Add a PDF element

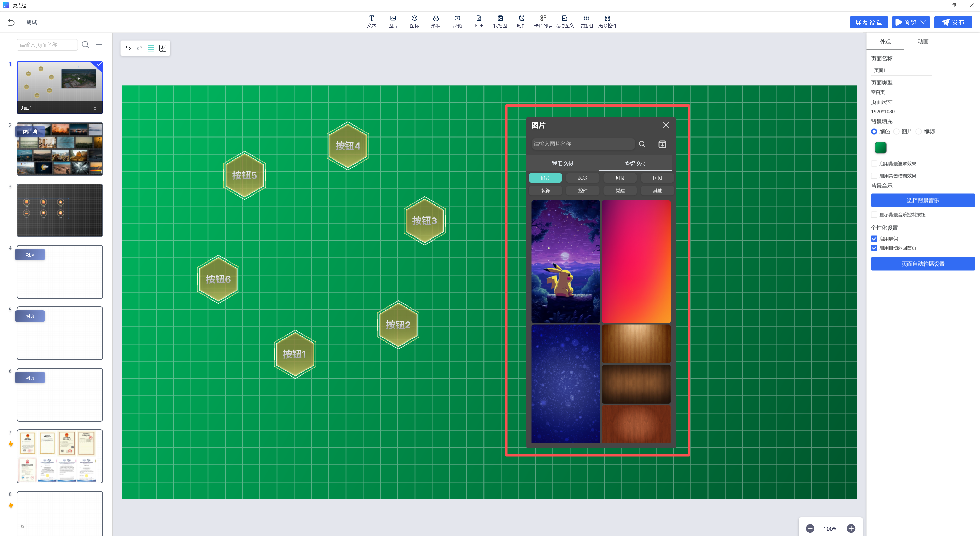(479, 22)
